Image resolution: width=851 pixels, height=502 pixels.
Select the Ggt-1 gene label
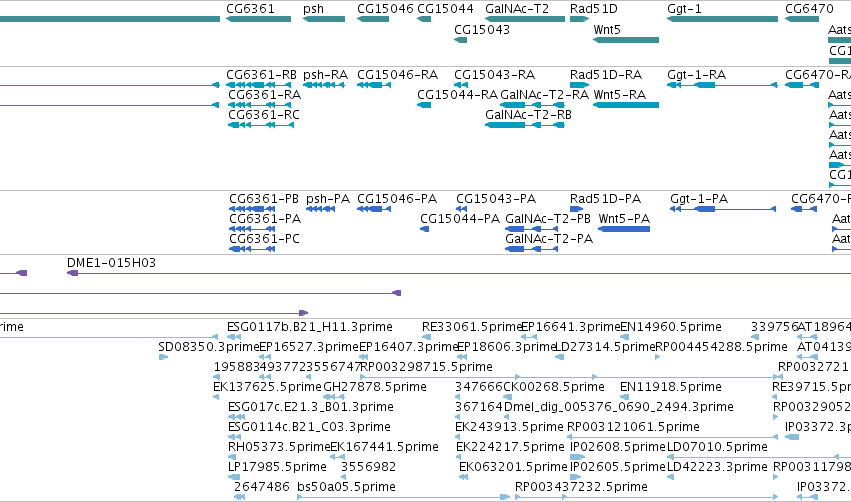[x=684, y=9]
